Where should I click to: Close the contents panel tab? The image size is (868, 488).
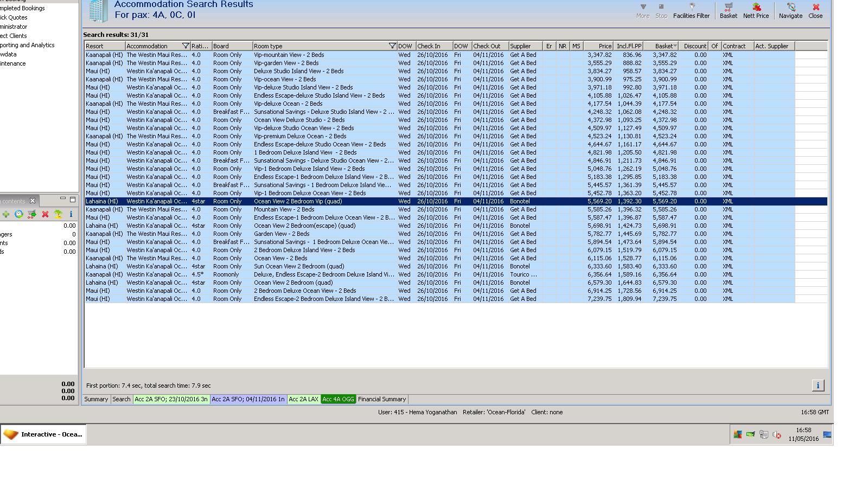[33, 201]
